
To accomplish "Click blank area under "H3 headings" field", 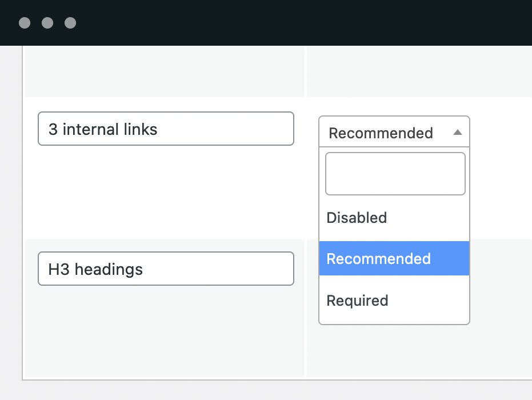I will coord(165,331).
